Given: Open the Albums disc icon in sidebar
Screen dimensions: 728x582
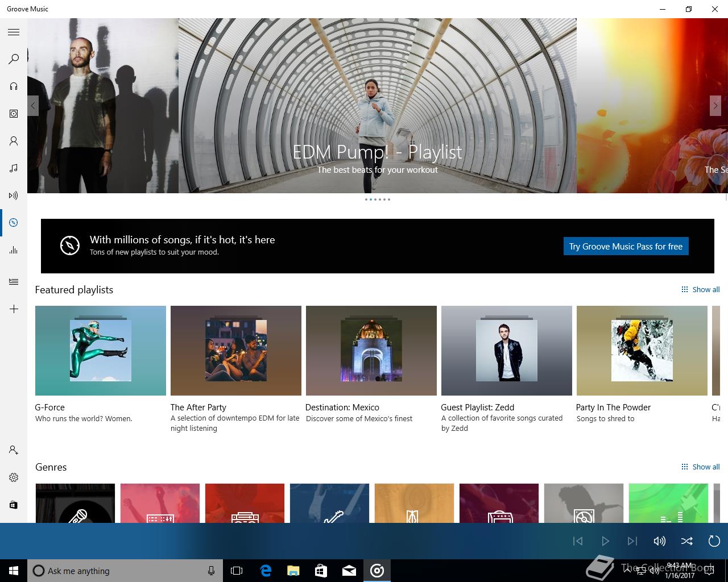Looking at the screenshot, I should (14, 114).
